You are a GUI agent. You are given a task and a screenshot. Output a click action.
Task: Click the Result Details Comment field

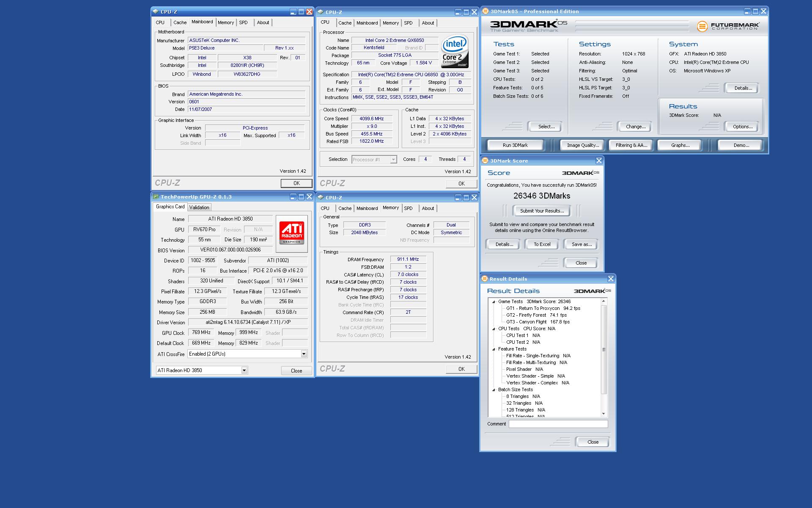[558, 424]
